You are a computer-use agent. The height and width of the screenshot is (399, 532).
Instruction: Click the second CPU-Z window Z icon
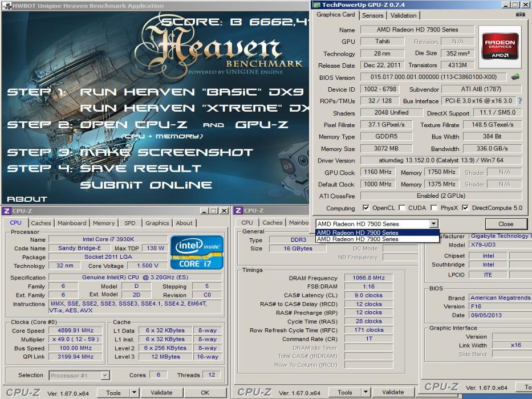coord(238,210)
